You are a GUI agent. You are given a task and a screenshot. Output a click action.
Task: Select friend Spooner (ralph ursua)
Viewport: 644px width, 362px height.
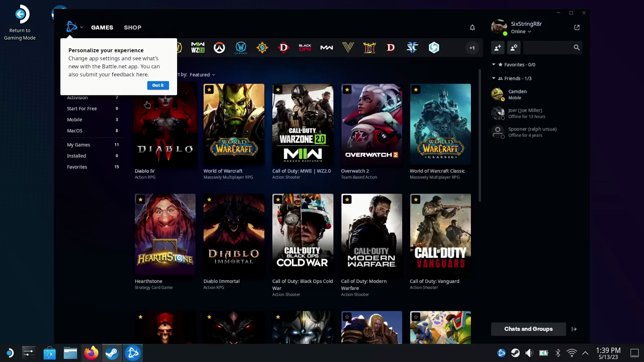(536, 132)
